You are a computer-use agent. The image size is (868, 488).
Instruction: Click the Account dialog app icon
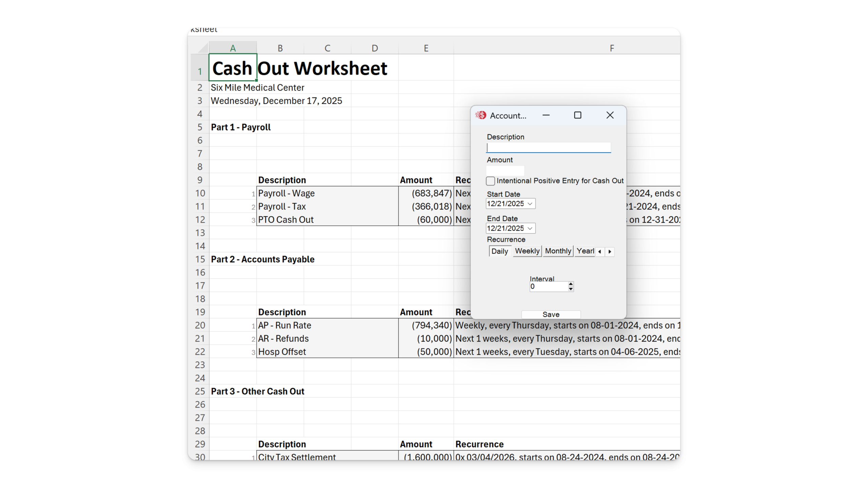point(480,116)
